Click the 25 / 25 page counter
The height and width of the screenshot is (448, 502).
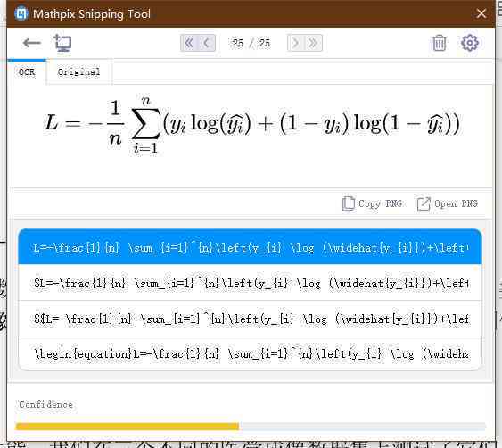[x=251, y=43]
